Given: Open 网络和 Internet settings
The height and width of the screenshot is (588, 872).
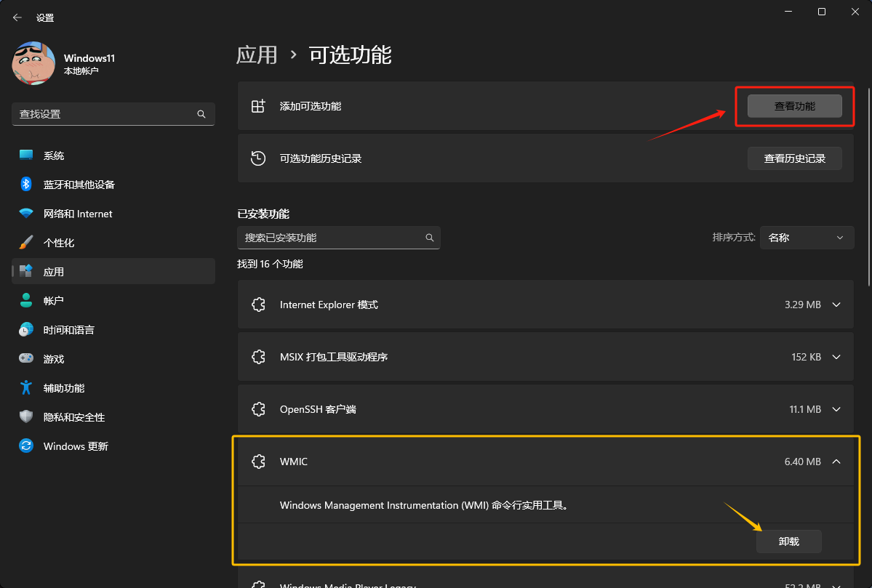Looking at the screenshot, I should tap(77, 214).
